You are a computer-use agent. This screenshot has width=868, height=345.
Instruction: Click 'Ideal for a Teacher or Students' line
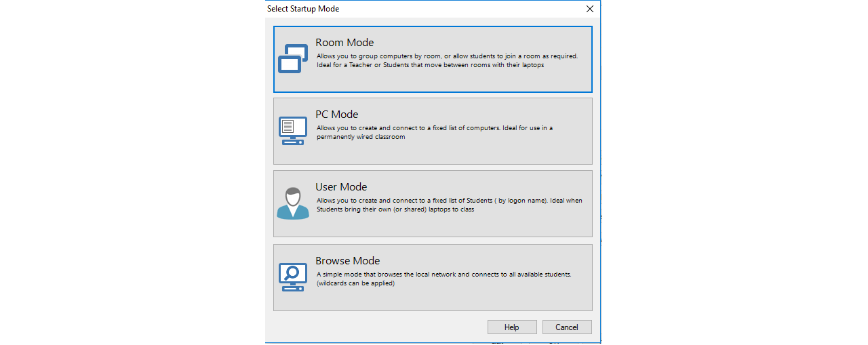click(x=430, y=66)
